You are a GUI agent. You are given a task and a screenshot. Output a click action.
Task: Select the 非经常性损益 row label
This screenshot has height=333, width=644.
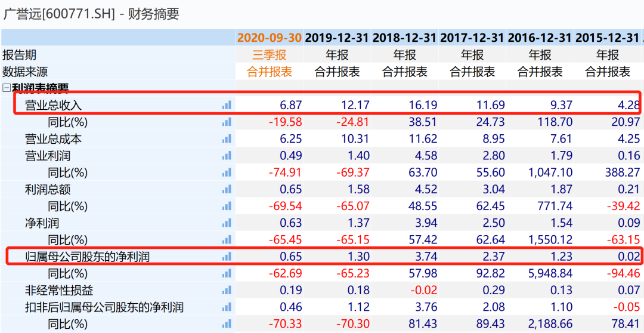(59, 291)
